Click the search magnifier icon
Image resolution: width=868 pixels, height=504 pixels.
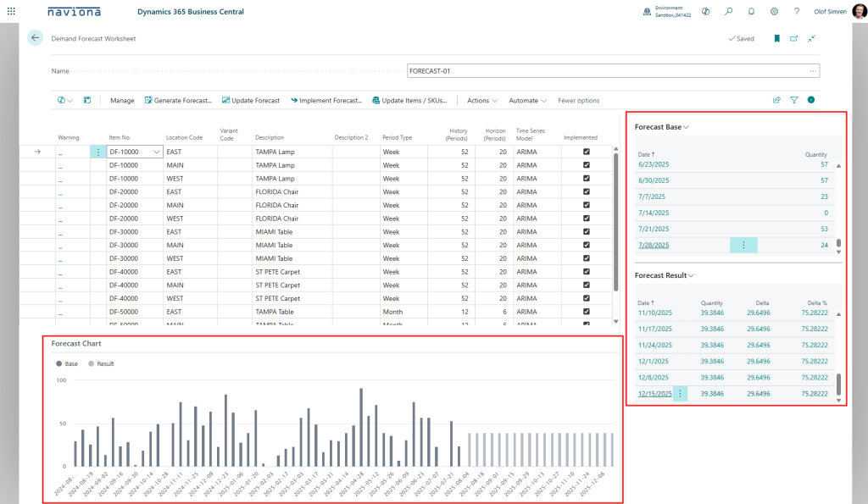pos(728,12)
